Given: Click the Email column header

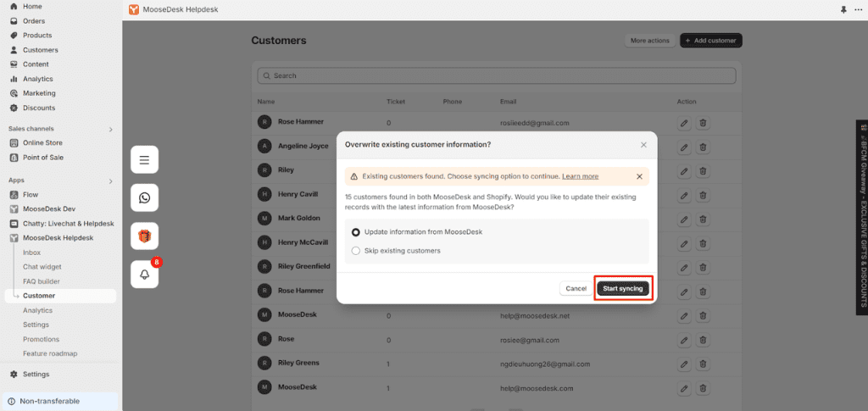Looking at the screenshot, I should (x=509, y=102).
